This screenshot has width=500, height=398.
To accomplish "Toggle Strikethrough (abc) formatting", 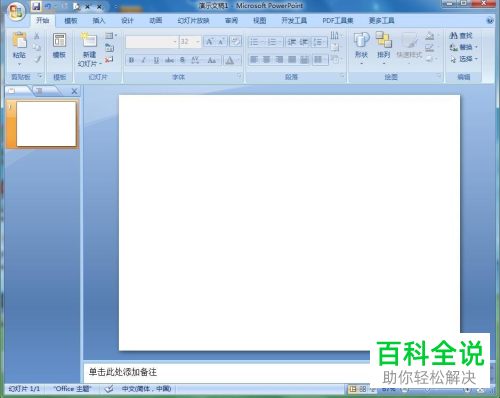I will (x=169, y=60).
